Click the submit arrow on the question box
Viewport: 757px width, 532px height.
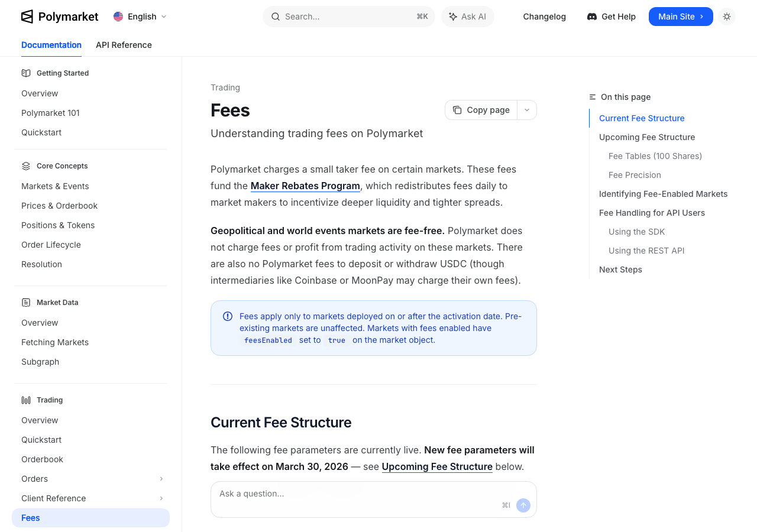(523, 505)
